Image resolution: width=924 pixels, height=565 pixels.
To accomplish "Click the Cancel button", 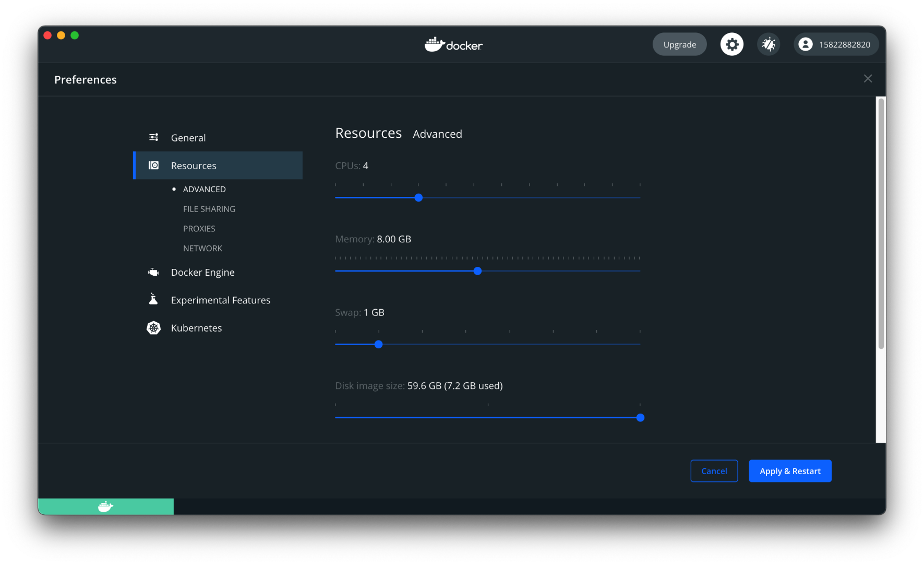I will (714, 471).
